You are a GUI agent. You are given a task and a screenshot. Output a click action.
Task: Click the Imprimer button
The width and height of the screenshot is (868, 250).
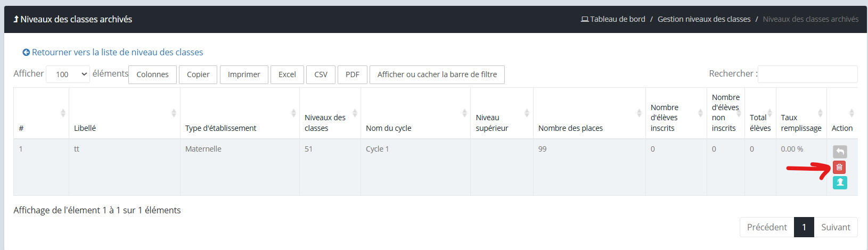pyautogui.click(x=244, y=74)
